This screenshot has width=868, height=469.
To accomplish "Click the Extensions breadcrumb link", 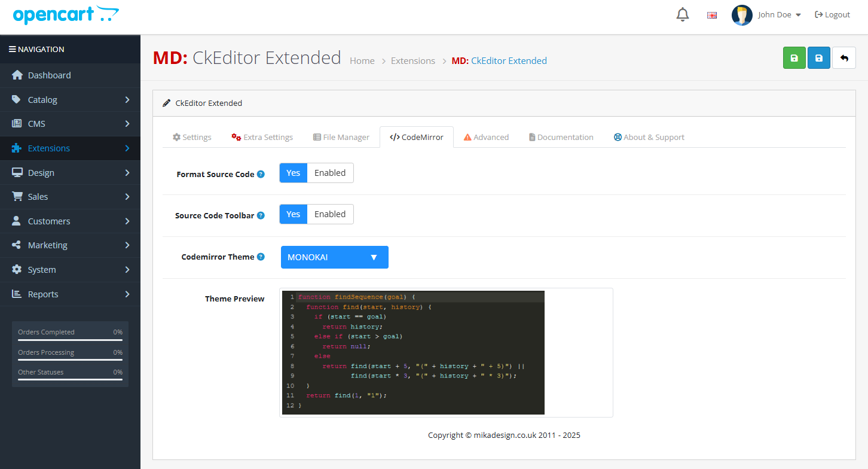I will [413, 61].
